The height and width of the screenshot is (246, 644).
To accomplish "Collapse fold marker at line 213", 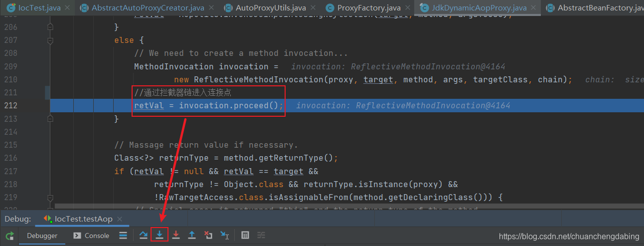I will (x=50, y=119).
